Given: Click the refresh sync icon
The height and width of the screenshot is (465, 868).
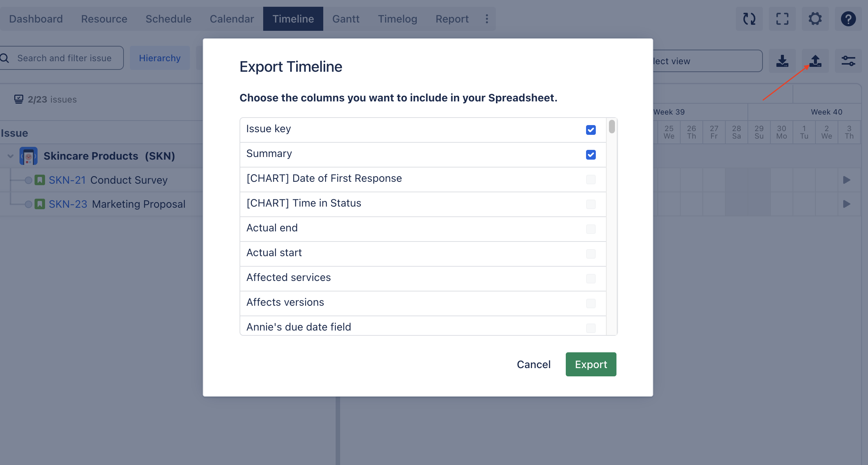Looking at the screenshot, I should [749, 19].
